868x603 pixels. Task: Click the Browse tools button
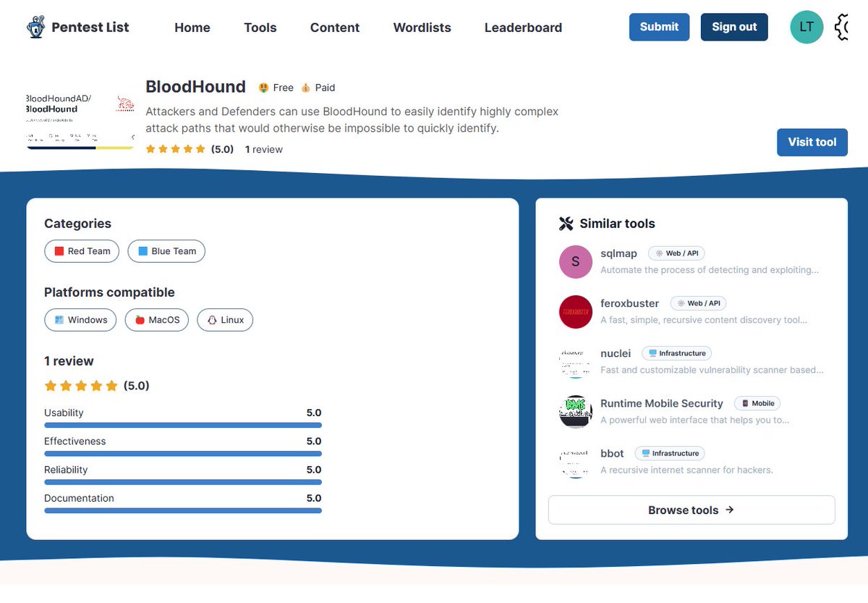[692, 510]
